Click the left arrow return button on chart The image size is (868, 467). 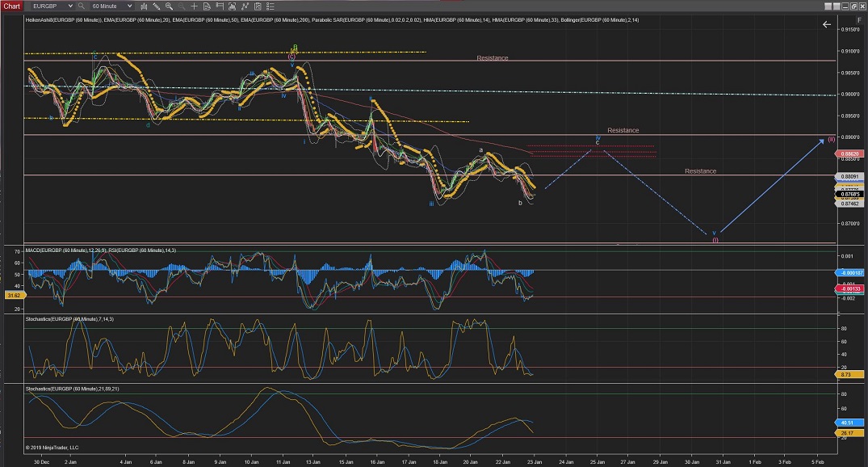(x=826, y=25)
